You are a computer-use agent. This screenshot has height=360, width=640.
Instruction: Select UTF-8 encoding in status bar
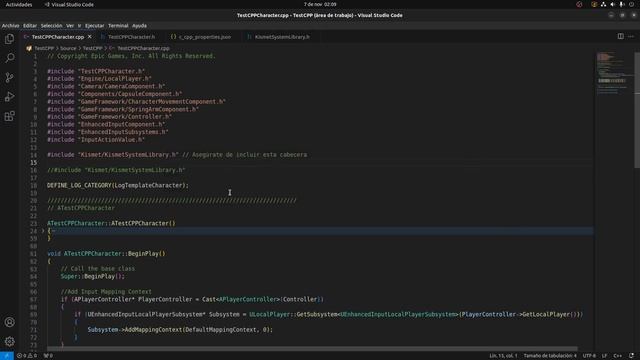click(x=589, y=356)
